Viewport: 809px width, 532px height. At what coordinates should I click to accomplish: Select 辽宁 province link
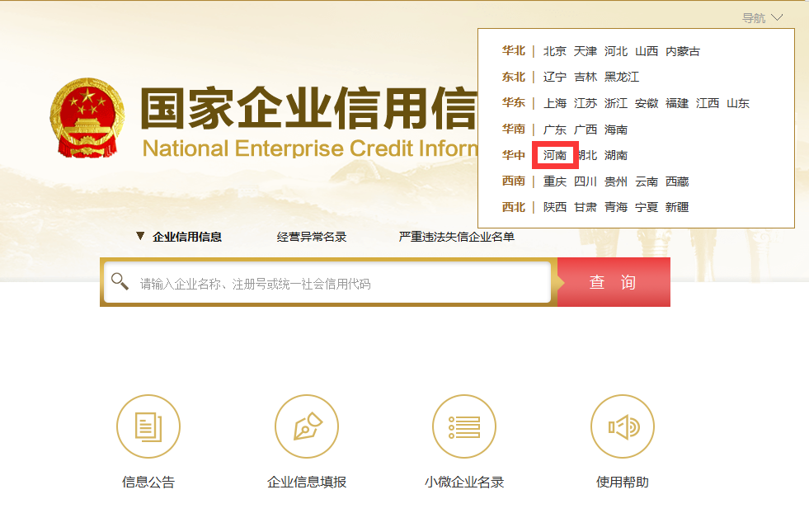pos(555,77)
